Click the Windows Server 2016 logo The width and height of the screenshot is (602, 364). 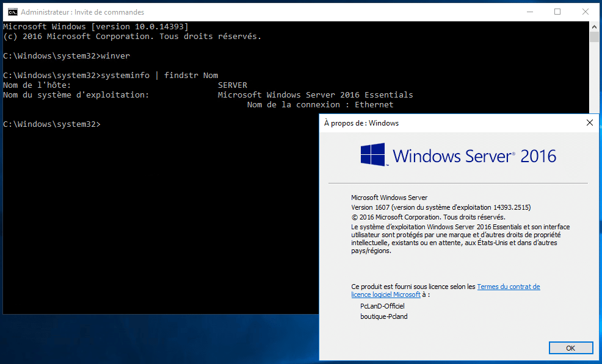click(x=458, y=155)
